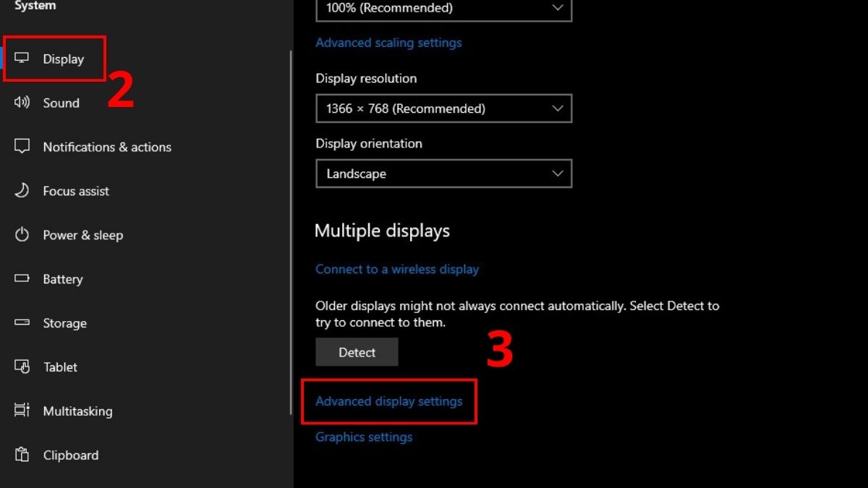Image resolution: width=868 pixels, height=488 pixels.
Task: Click the Tablet icon in sidebar
Action: [x=22, y=367]
